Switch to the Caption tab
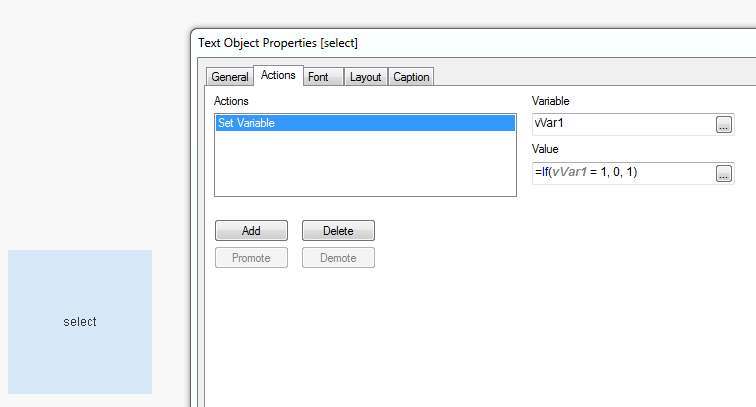This screenshot has width=756, height=407. click(411, 77)
